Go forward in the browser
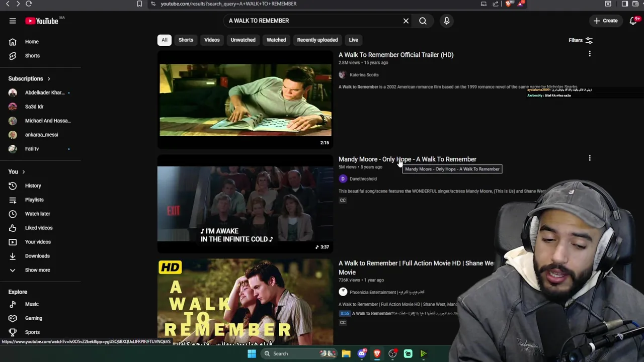Viewport: 644px width, 362px height. coord(18,4)
